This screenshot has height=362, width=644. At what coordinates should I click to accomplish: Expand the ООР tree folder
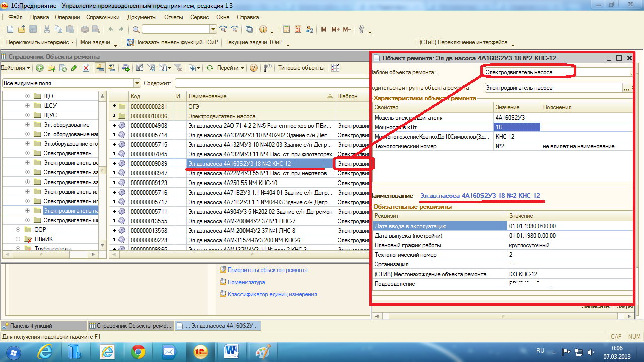coord(19,230)
